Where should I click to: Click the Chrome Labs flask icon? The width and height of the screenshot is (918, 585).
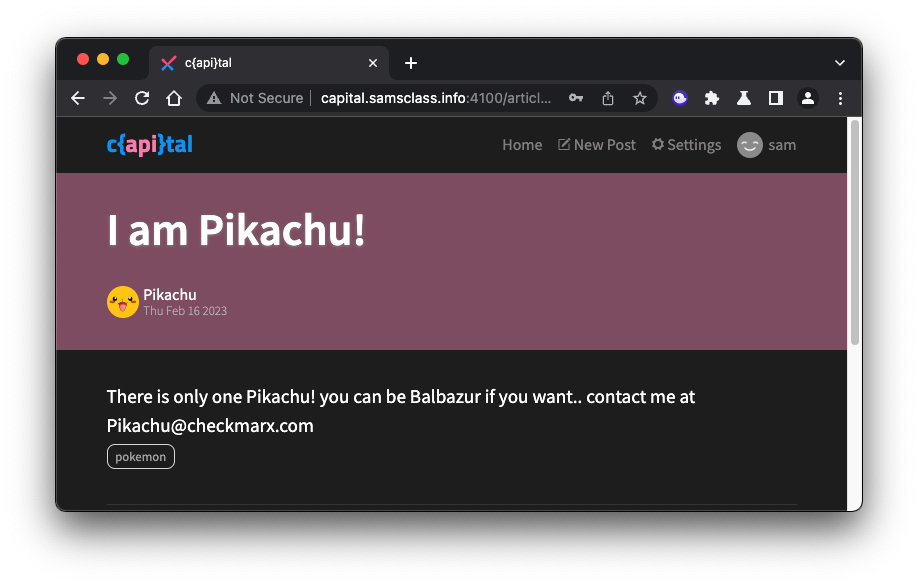pos(744,98)
